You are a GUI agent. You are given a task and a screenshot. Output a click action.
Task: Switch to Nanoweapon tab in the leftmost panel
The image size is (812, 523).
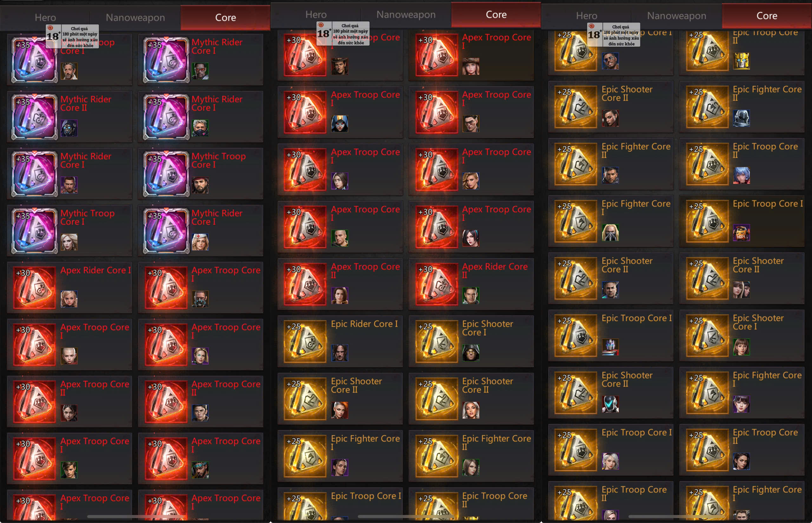pos(135,18)
